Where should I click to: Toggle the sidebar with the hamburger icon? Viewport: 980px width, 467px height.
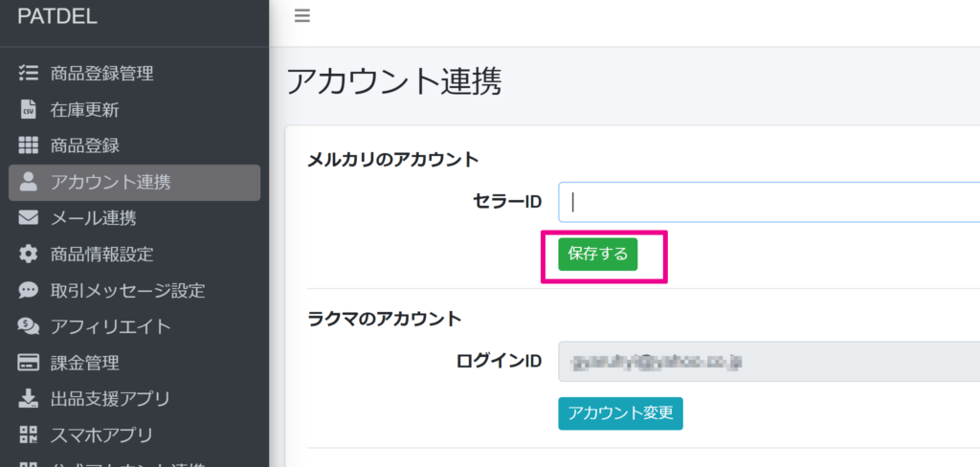(x=302, y=16)
